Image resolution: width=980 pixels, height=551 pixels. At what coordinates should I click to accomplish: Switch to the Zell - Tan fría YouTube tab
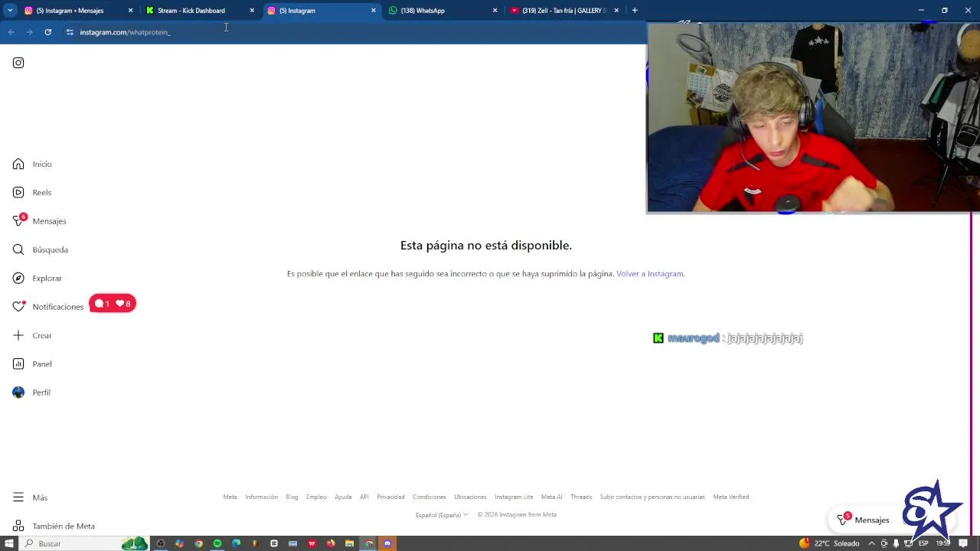coord(564,11)
